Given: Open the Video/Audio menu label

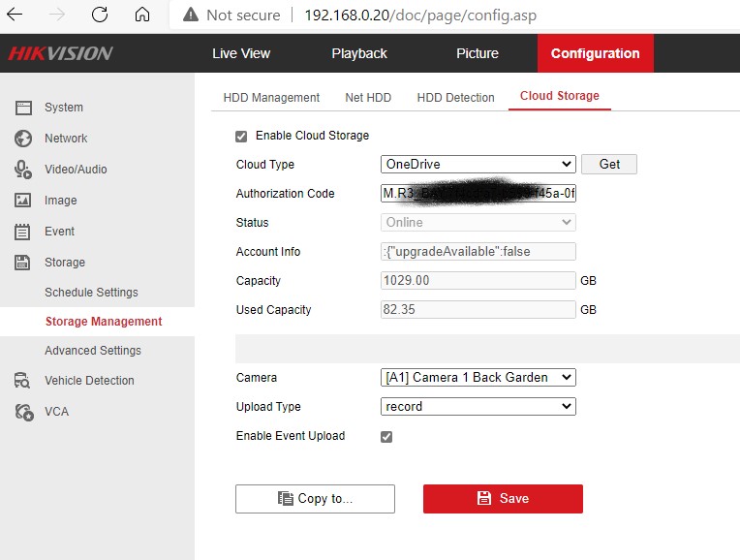Looking at the screenshot, I should [x=76, y=169].
